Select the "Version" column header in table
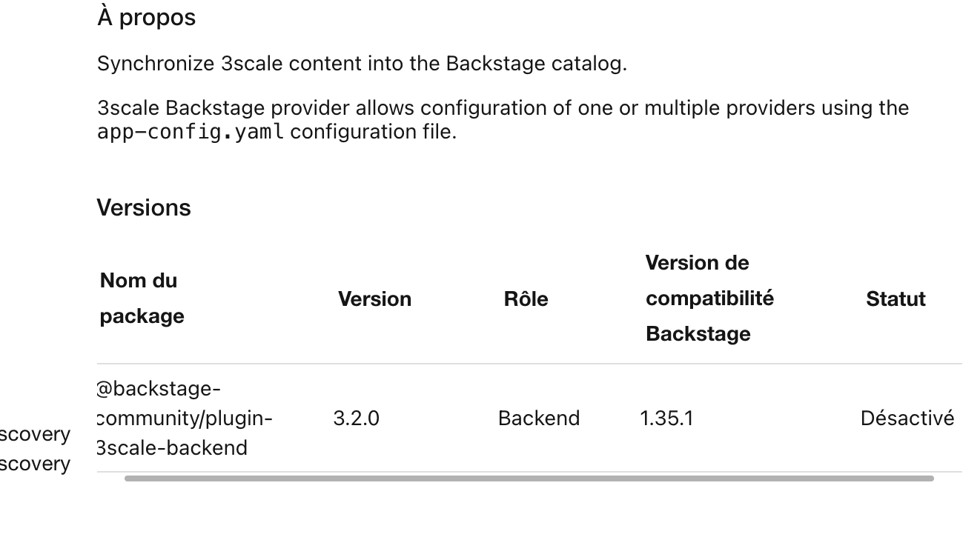 374,299
